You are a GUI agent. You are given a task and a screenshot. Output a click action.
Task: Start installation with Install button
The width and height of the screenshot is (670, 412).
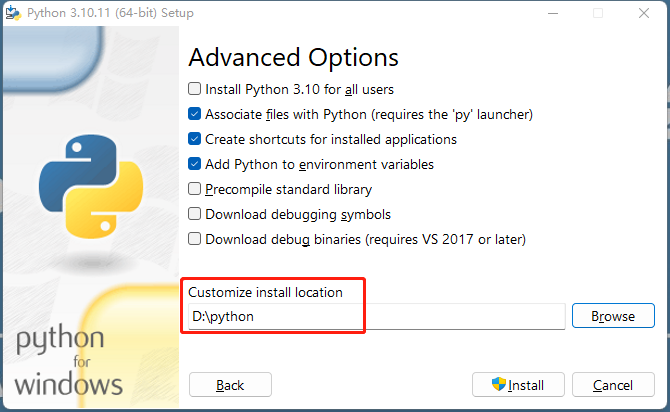518,385
